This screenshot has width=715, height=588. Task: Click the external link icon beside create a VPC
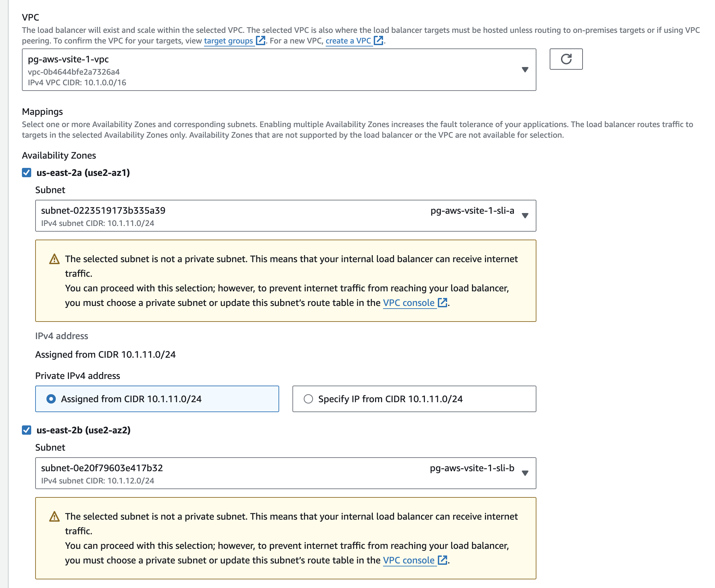click(378, 40)
